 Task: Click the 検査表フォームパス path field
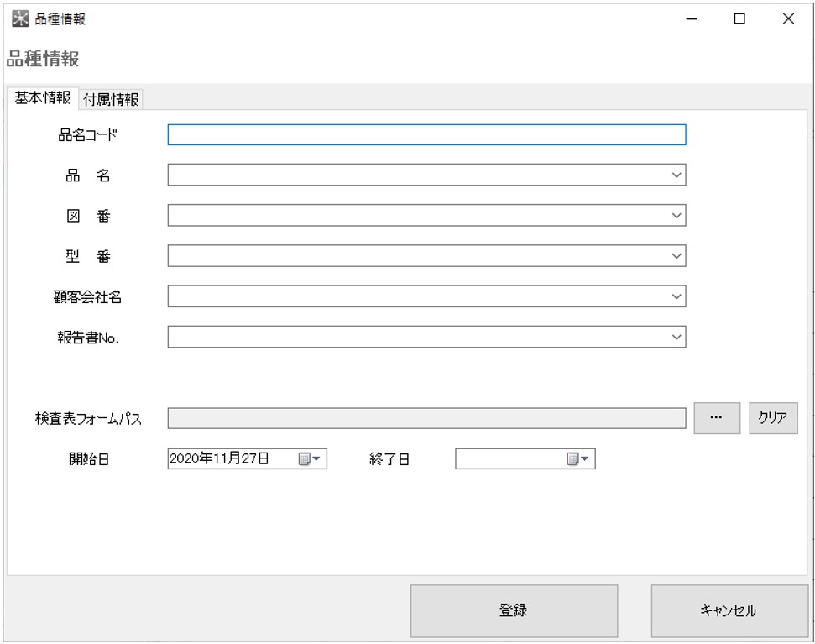[420, 417]
